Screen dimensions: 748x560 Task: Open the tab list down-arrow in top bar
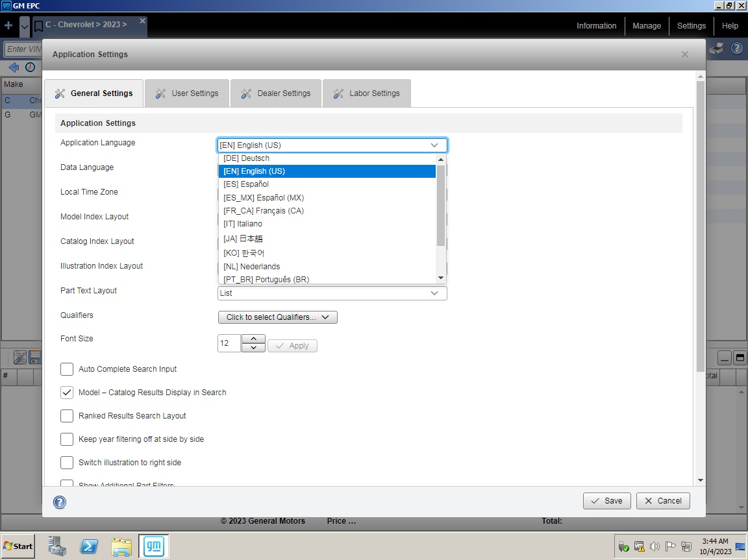tap(25, 26)
